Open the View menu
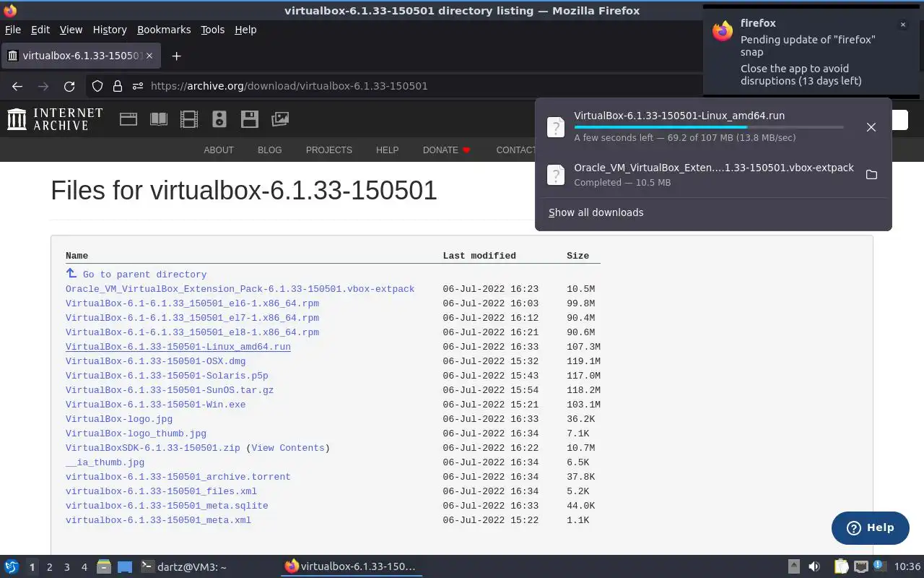Viewport: 924px width, 578px height. pos(71,30)
